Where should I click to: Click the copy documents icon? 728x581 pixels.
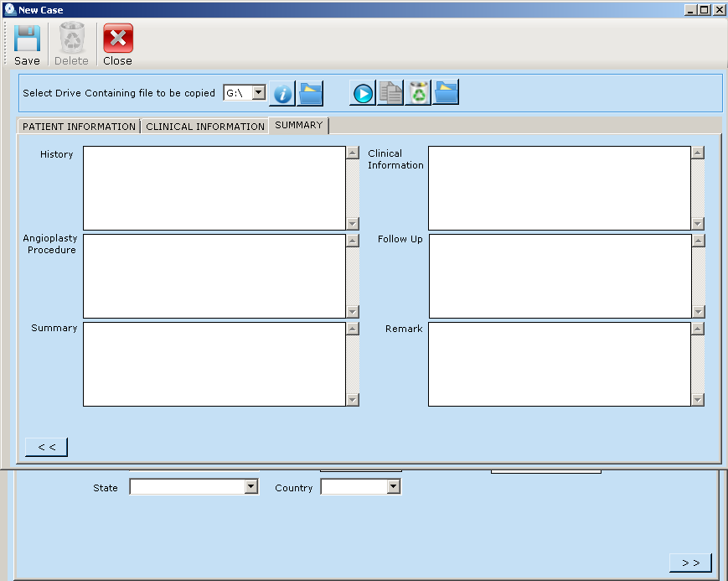(390, 93)
